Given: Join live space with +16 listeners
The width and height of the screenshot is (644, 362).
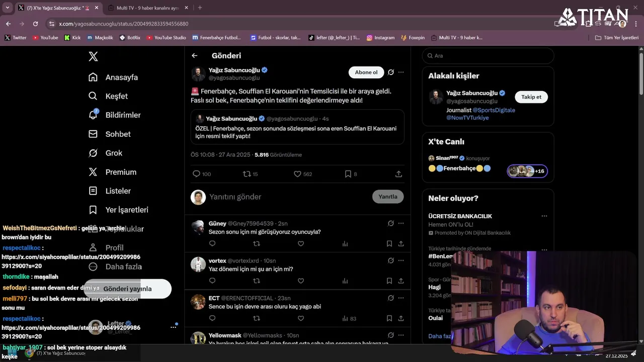Looking at the screenshot, I should pos(527,171).
